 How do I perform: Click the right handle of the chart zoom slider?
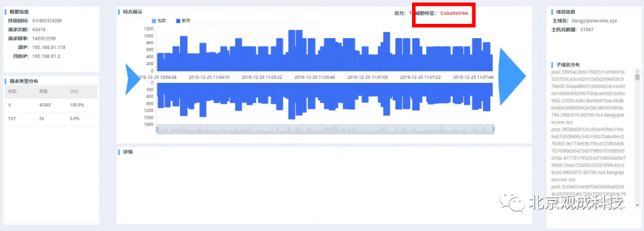point(493,130)
